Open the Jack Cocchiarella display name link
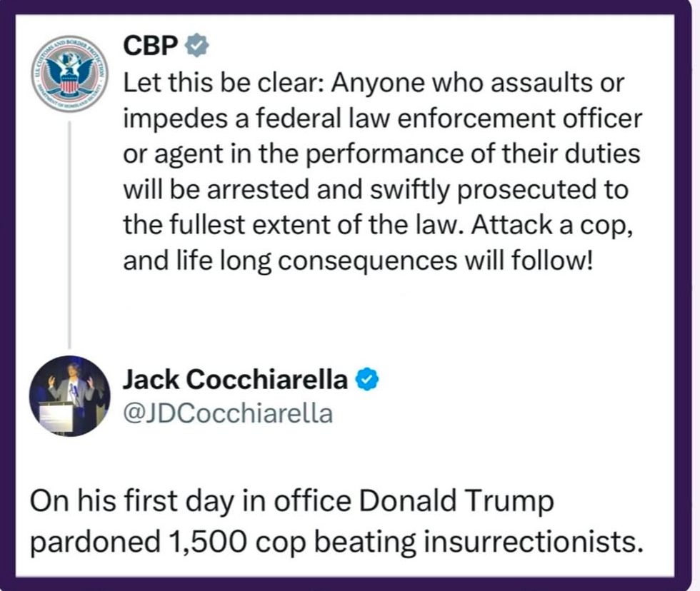 (x=235, y=380)
